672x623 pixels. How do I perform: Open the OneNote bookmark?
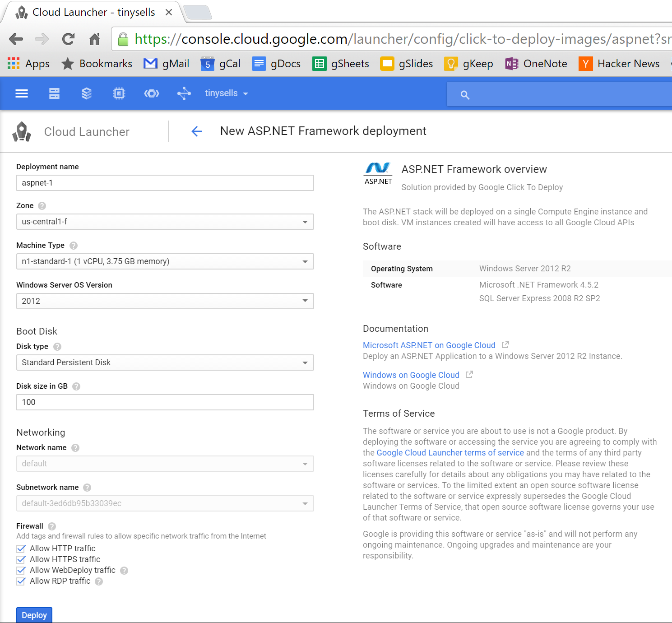click(536, 64)
